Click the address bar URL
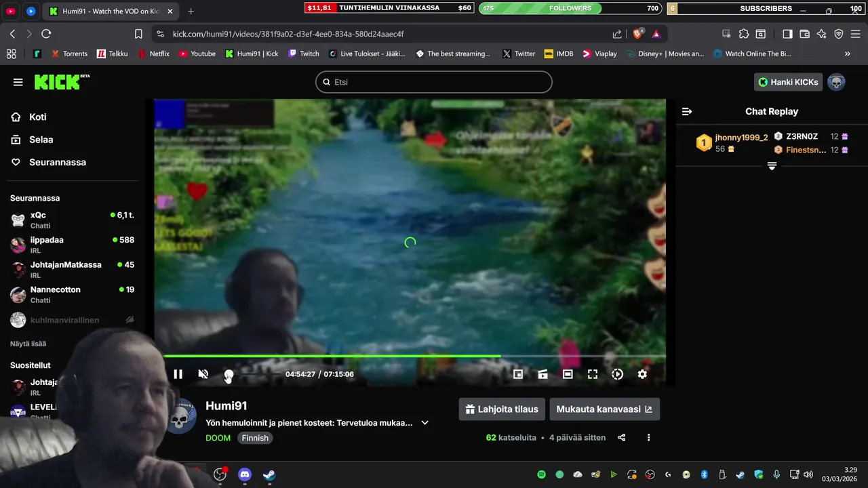Image resolution: width=868 pixels, height=488 pixels. click(288, 34)
